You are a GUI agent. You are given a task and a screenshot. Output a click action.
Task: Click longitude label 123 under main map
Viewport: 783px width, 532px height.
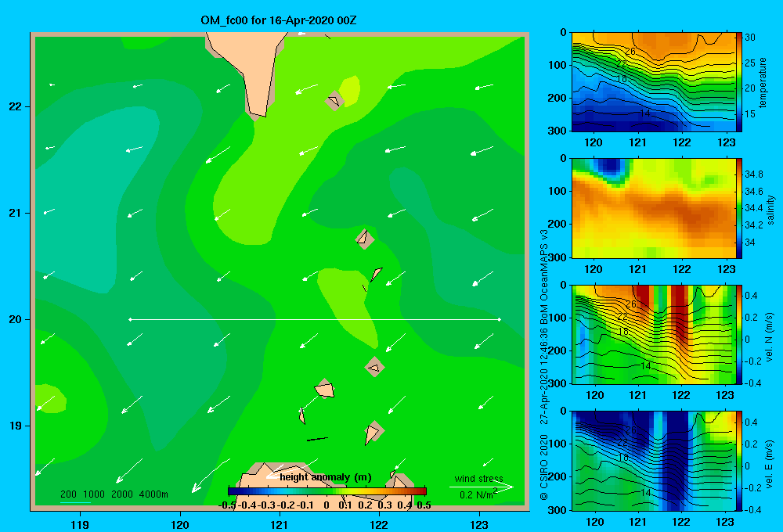(x=479, y=524)
